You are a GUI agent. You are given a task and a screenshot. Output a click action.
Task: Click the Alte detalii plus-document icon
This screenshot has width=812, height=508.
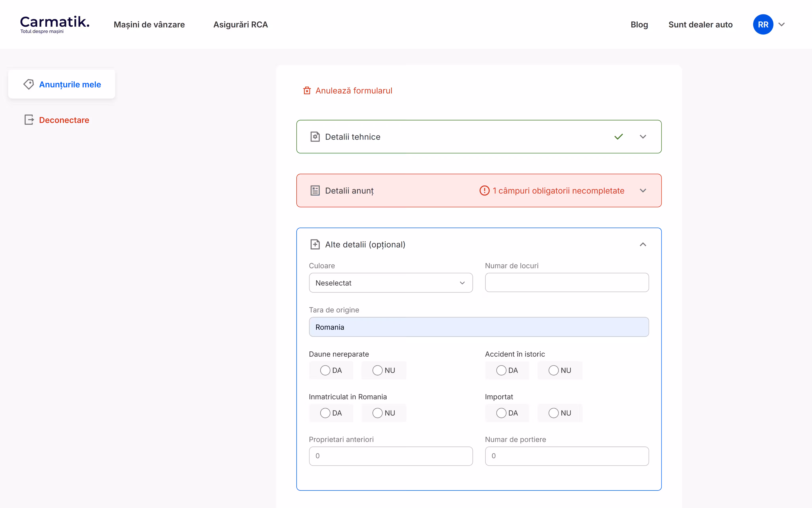tap(315, 244)
